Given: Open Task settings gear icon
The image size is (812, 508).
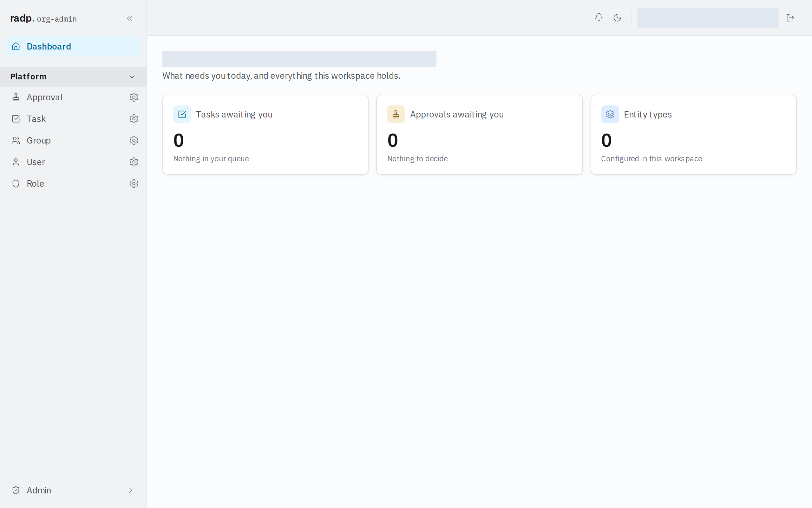Looking at the screenshot, I should pyautogui.click(x=134, y=119).
